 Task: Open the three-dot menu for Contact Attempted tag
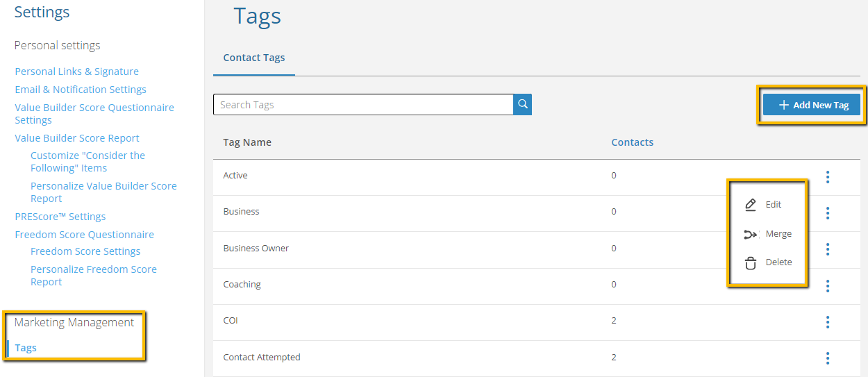(828, 358)
